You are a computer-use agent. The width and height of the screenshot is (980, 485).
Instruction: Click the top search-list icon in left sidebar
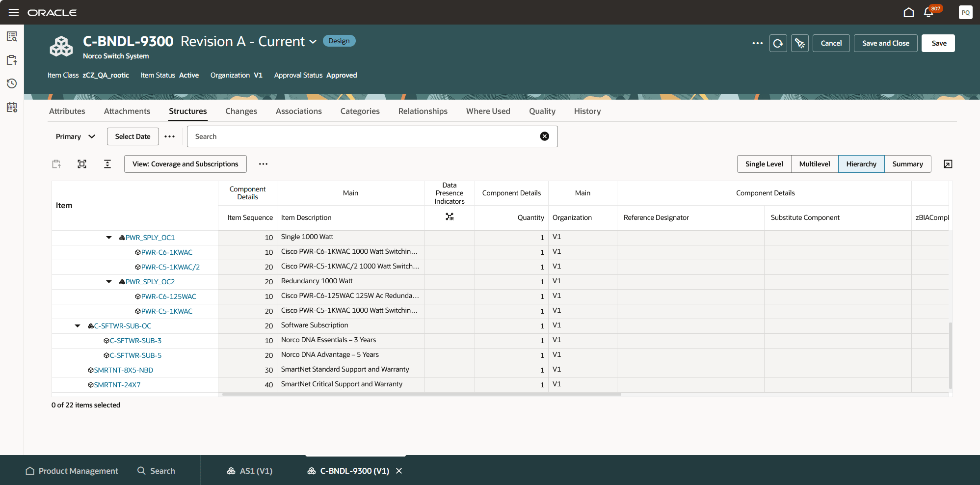click(12, 36)
